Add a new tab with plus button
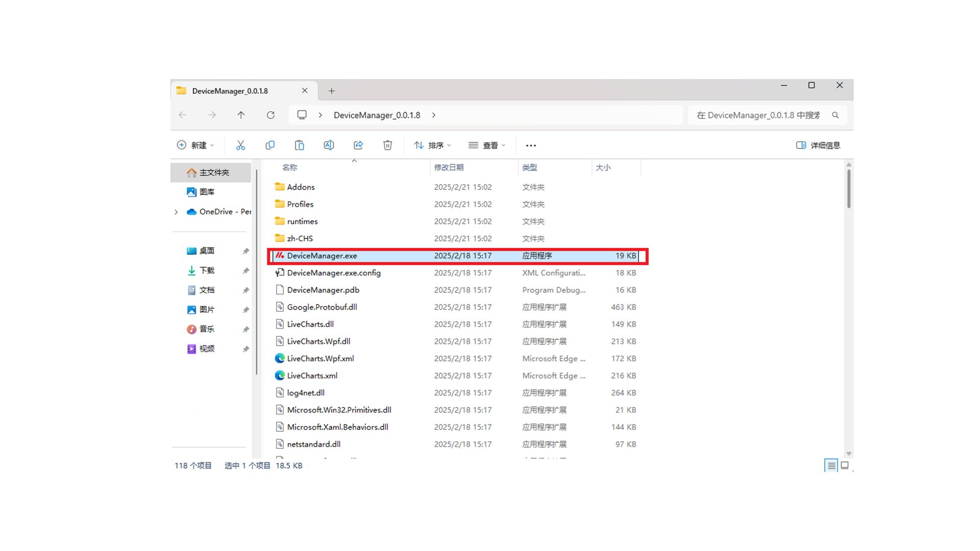Image resolution: width=980 pixels, height=551 pixels. pos(332,91)
